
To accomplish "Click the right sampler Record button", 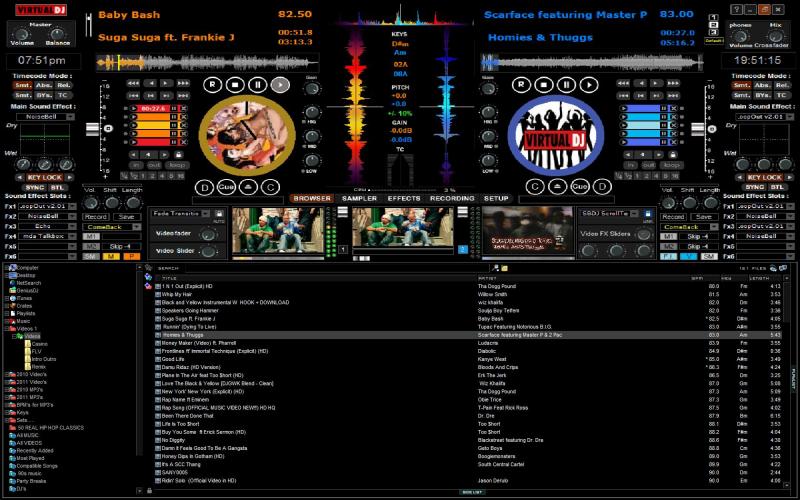I will pos(673,217).
